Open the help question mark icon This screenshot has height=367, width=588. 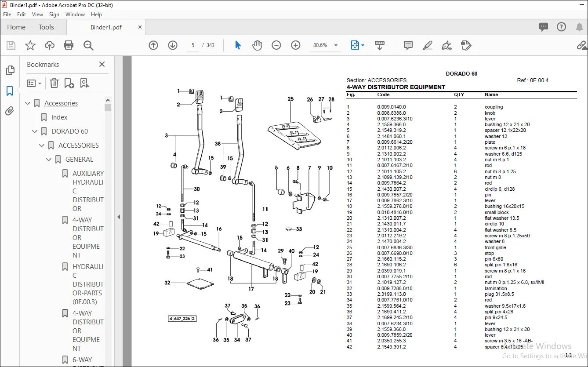point(562,27)
